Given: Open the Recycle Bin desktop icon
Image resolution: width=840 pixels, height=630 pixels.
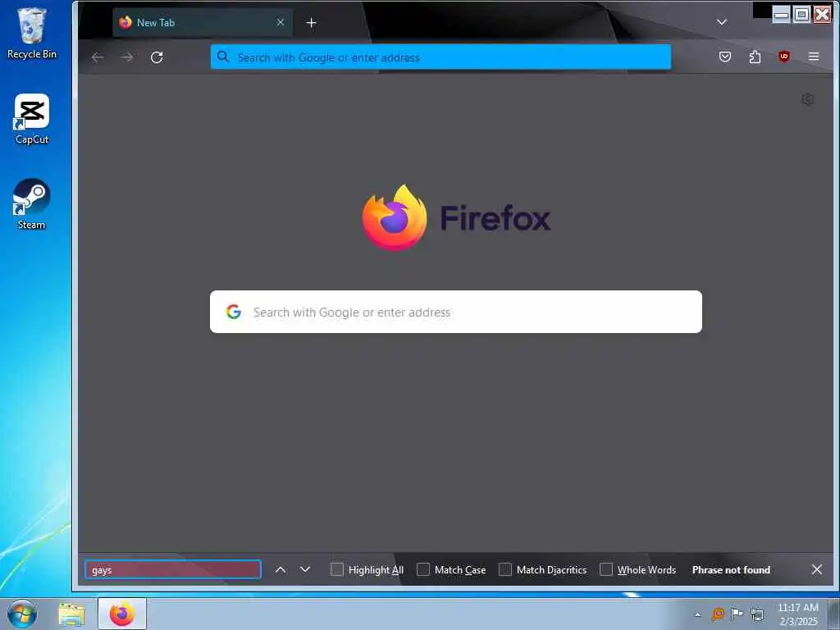Looking at the screenshot, I should 32,33.
